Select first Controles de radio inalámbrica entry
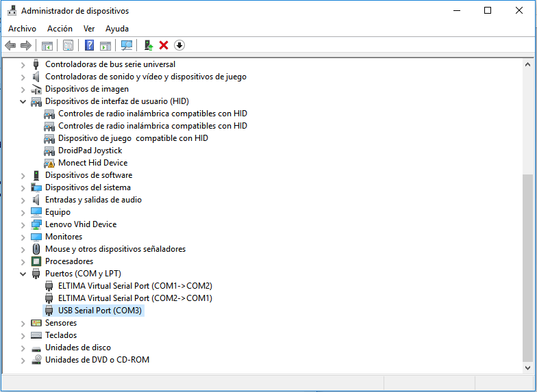 click(x=152, y=114)
